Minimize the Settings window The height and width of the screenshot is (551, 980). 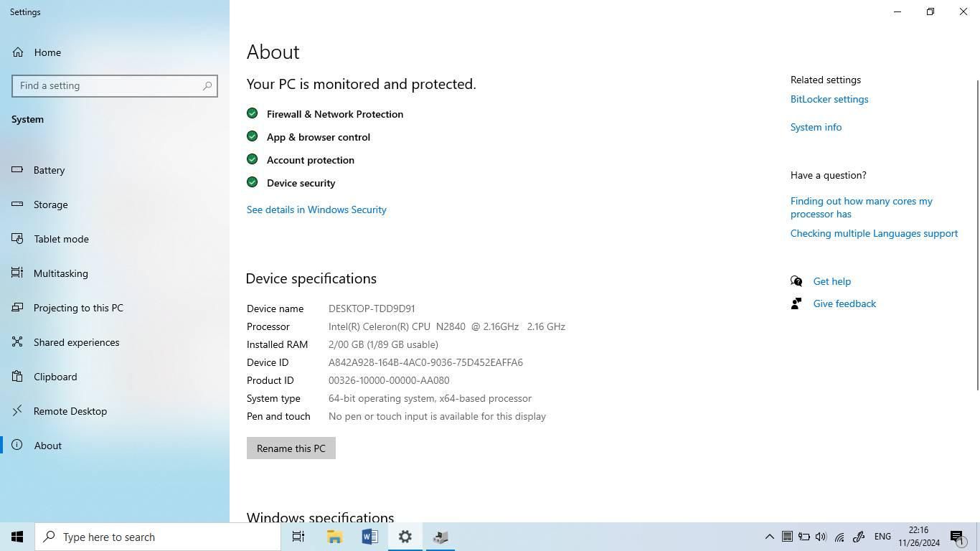(897, 11)
